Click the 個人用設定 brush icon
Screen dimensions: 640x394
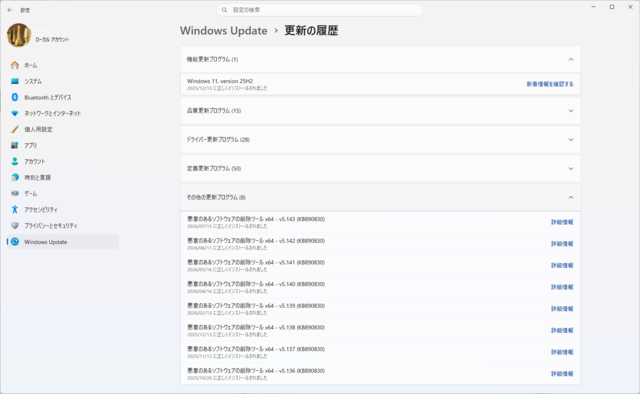click(15, 129)
